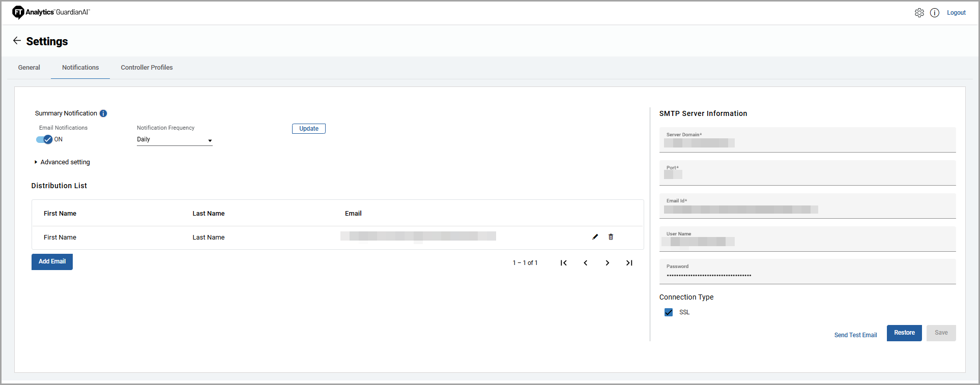
Task: Click the Add Email button
Action: pos(52,262)
